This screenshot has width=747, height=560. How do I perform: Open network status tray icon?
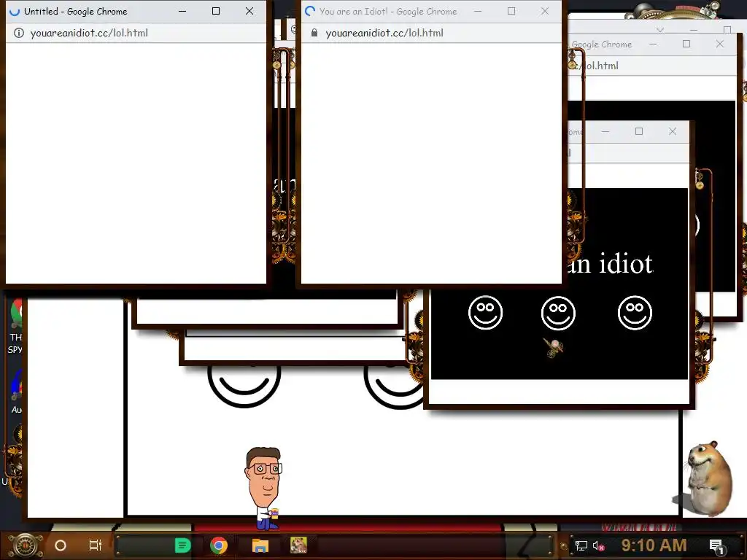tap(581, 545)
